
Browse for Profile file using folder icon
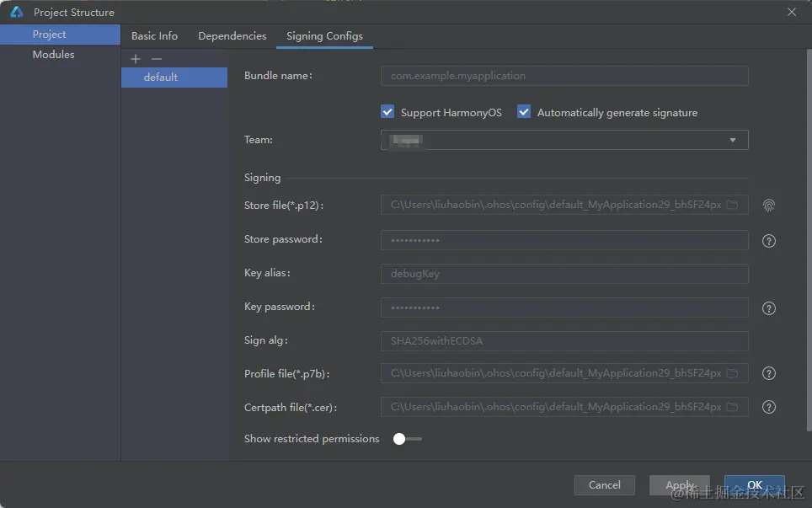[x=732, y=373]
